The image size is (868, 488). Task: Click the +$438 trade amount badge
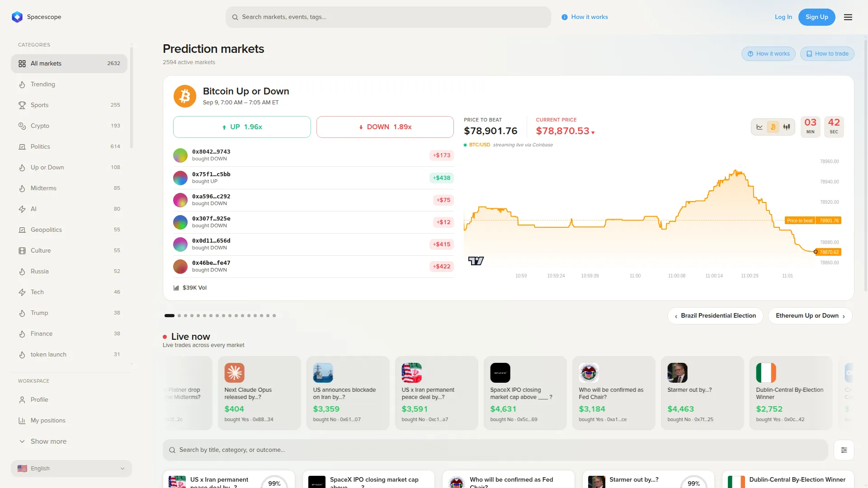click(x=442, y=178)
